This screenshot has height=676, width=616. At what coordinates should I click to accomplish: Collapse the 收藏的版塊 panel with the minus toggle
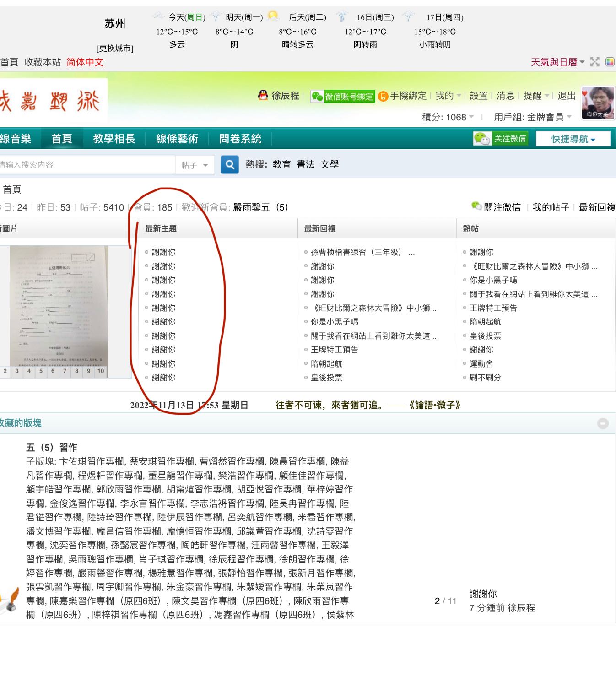coord(604,423)
